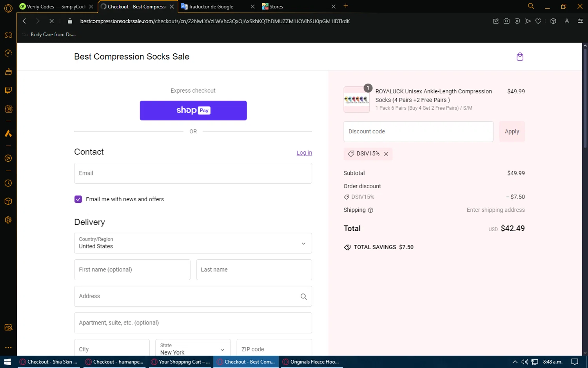Focus the Address field
The height and width of the screenshot is (368, 588).
click(x=193, y=297)
